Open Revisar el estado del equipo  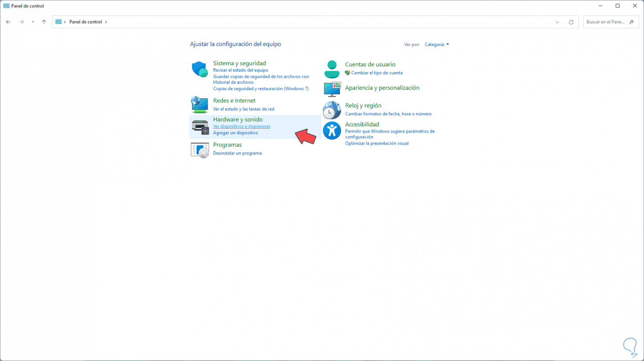(x=240, y=70)
